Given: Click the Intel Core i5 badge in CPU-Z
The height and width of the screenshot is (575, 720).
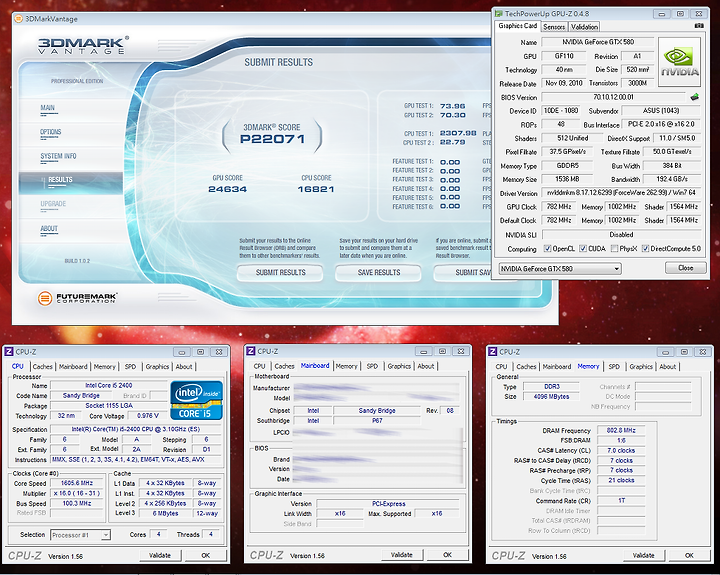Looking at the screenshot, I should [x=197, y=400].
